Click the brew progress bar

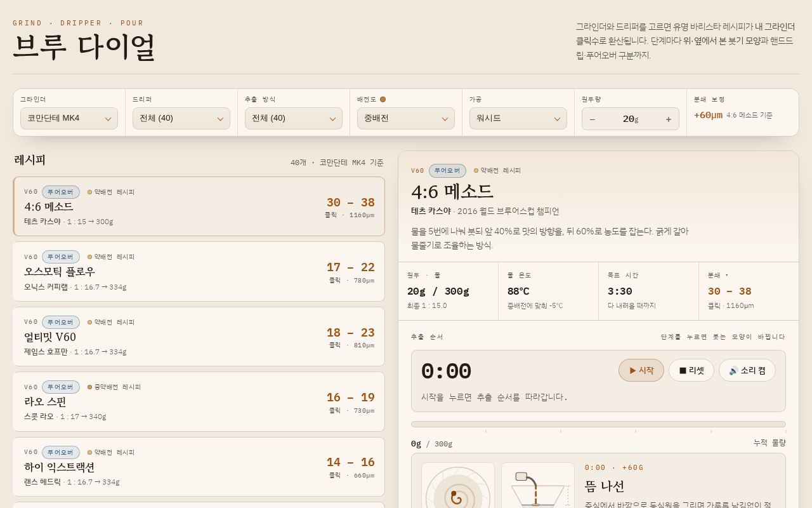[598, 424]
